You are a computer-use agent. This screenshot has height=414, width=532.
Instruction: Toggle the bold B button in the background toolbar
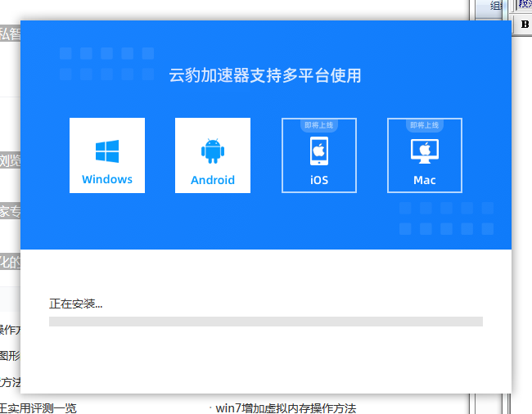525,25
